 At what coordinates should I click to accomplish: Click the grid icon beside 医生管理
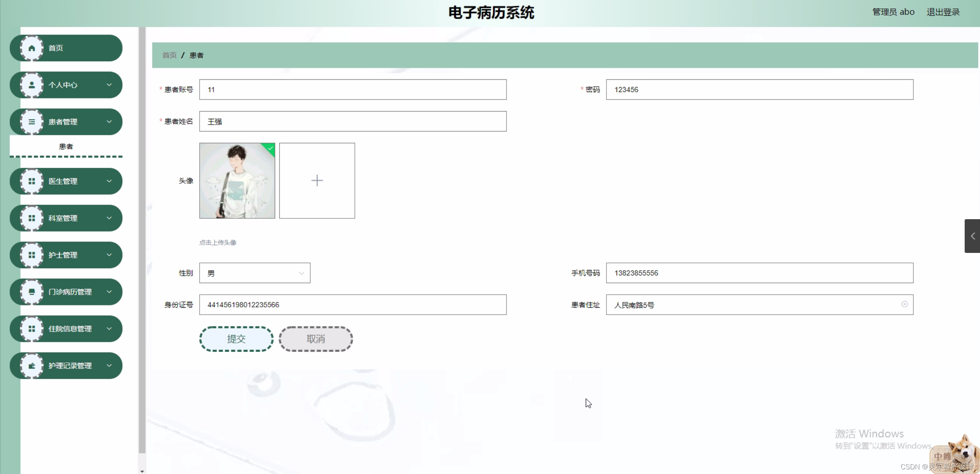(32, 181)
